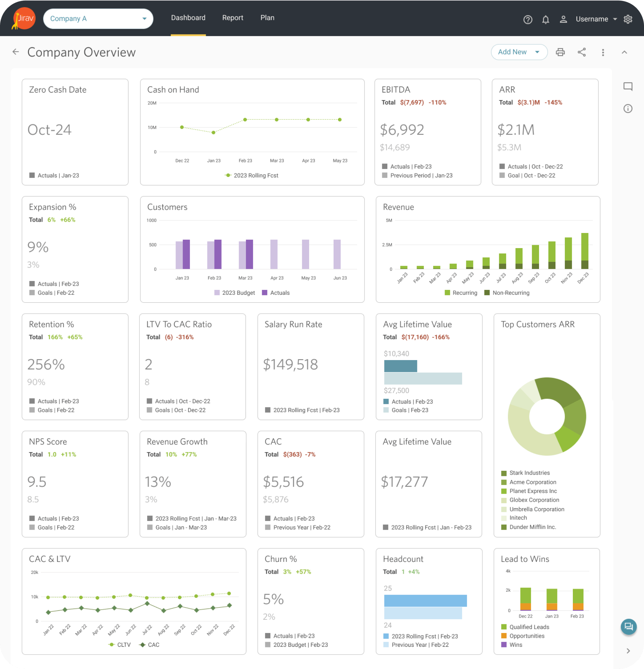The image size is (644, 669).
Task: Click the share icon next to print
Action: coord(582,52)
